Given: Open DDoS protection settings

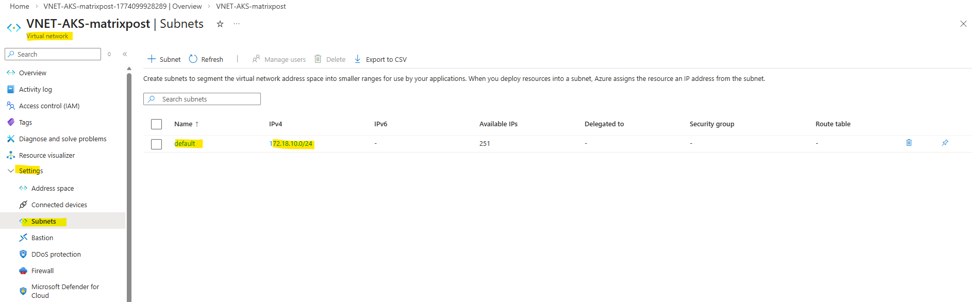Looking at the screenshot, I should pyautogui.click(x=56, y=254).
